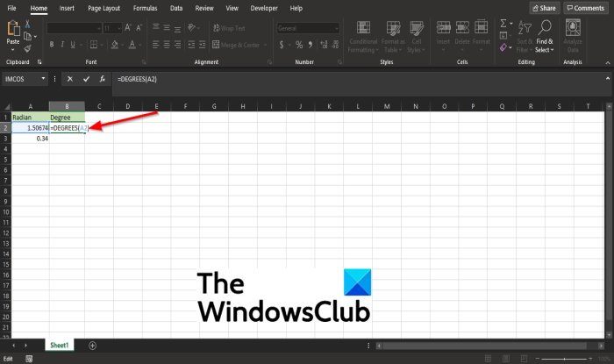
Task: Toggle Middle Align
Action: 167,27
